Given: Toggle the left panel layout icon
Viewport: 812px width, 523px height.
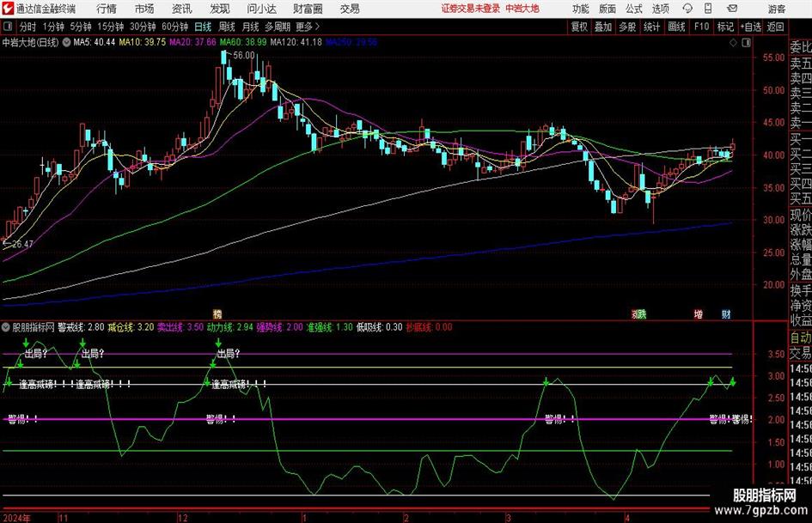Looking at the screenshot, I should (8, 27).
